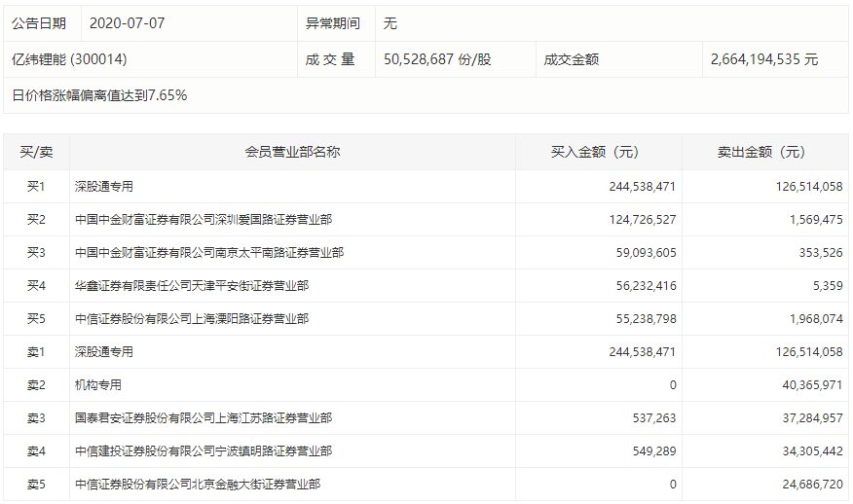
Task: Select the stock name 亿纬锂能 (300014)
Action: [69, 59]
